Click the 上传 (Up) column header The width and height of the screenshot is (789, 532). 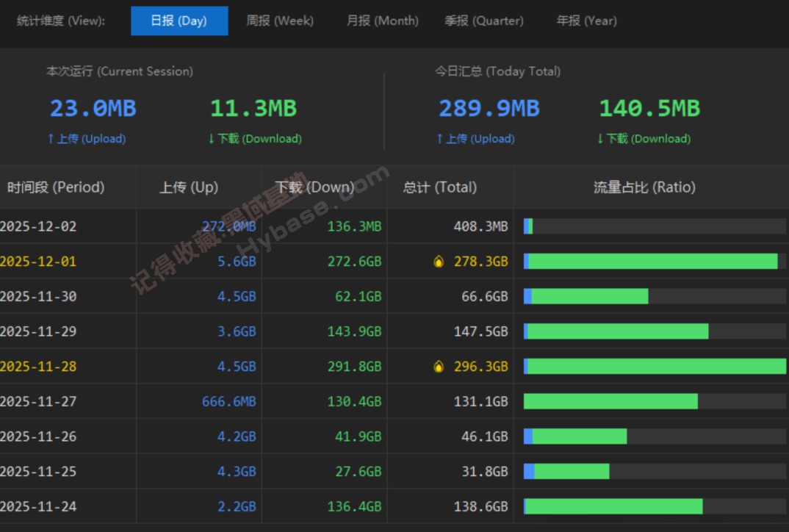pos(189,187)
